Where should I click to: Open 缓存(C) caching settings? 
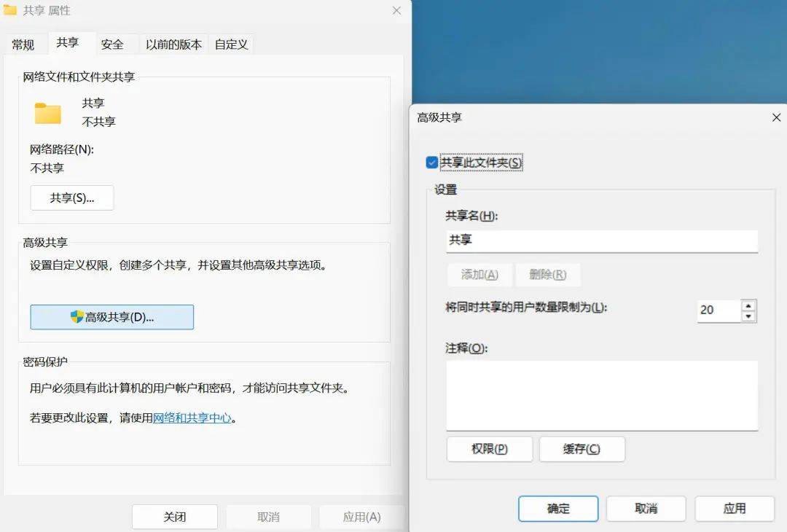582,449
